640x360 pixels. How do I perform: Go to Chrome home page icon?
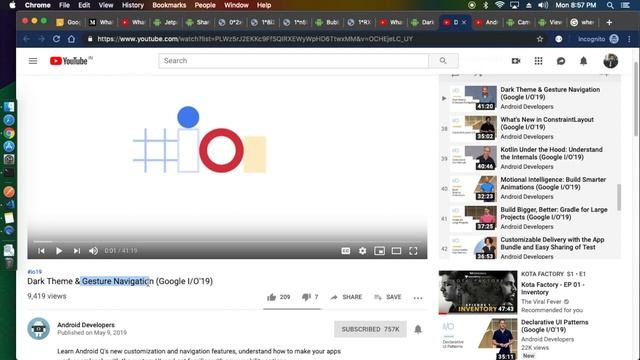[71, 39]
